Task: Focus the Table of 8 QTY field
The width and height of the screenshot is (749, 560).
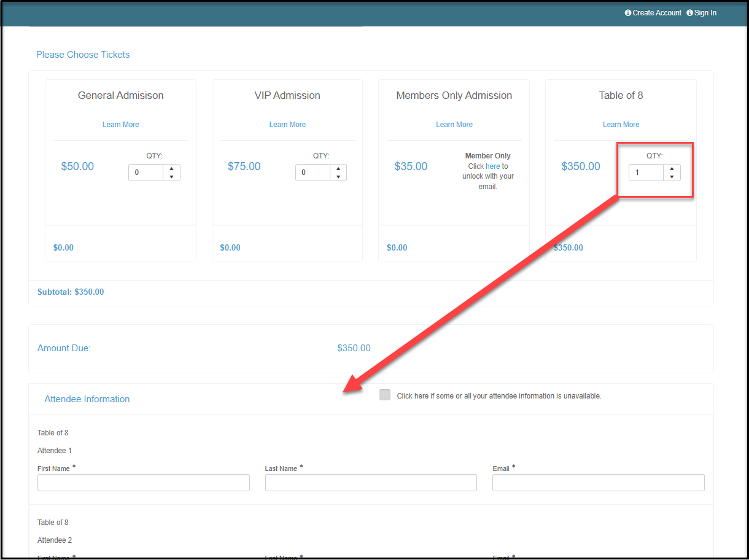Action: (646, 173)
